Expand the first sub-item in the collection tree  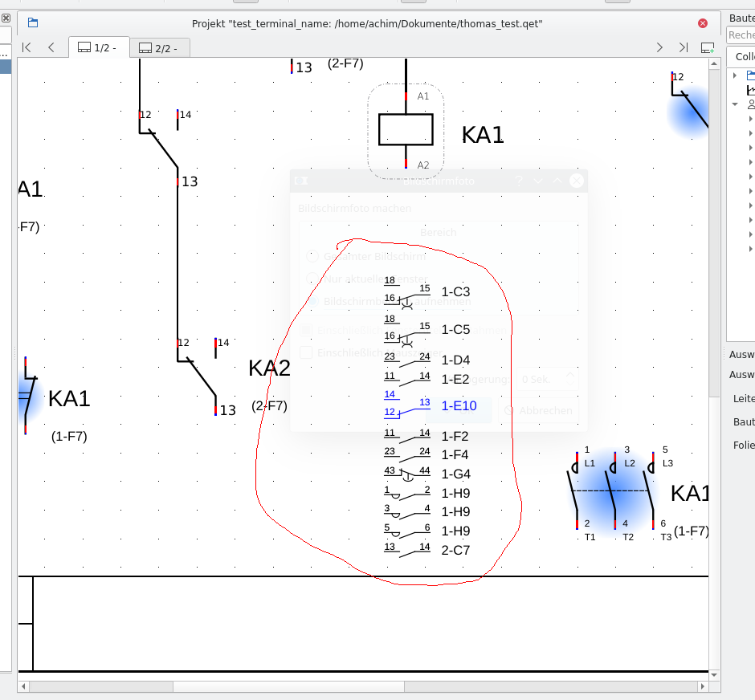pyautogui.click(x=750, y=119)
